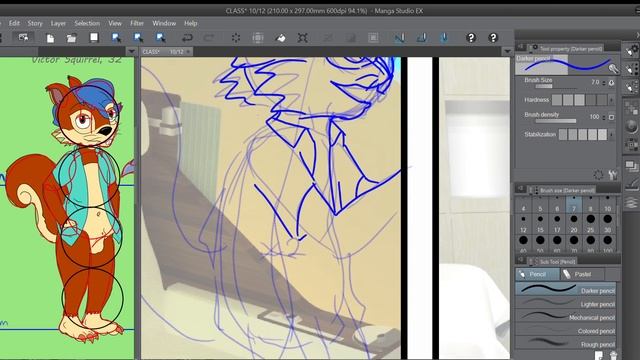Click the Undo arrow icon

[x=187, y=38]
